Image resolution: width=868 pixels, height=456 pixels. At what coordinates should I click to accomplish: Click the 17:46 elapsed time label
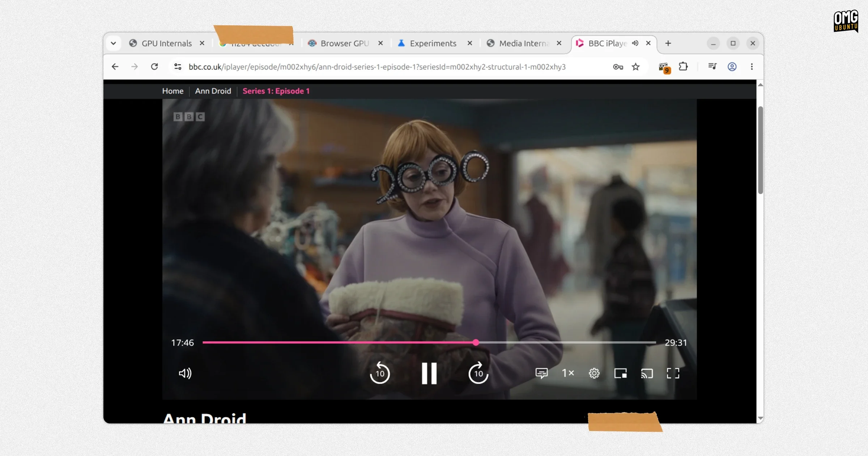pyautogui.click(x=182, y=342)
